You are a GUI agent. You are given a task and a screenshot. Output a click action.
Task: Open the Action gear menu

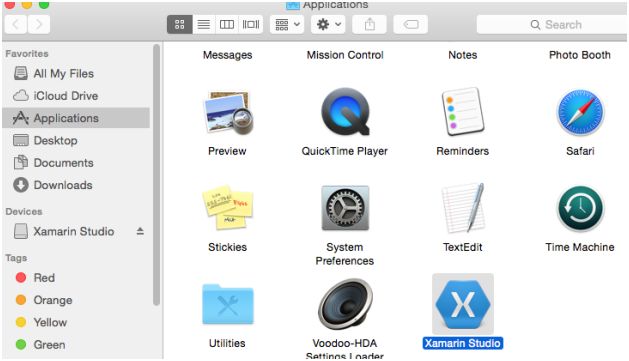328,24
